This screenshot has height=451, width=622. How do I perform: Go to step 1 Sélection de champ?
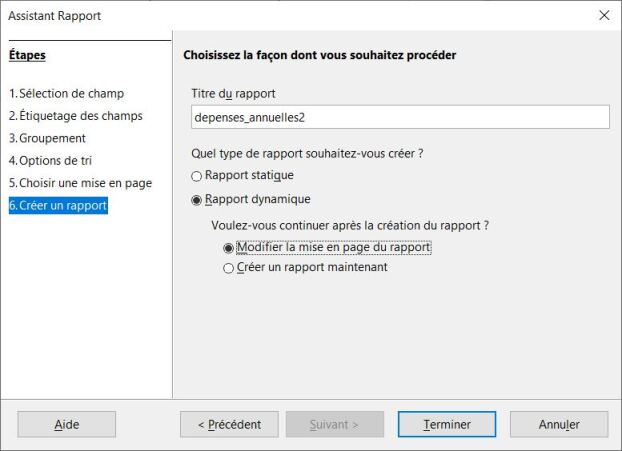click(71, 93)
